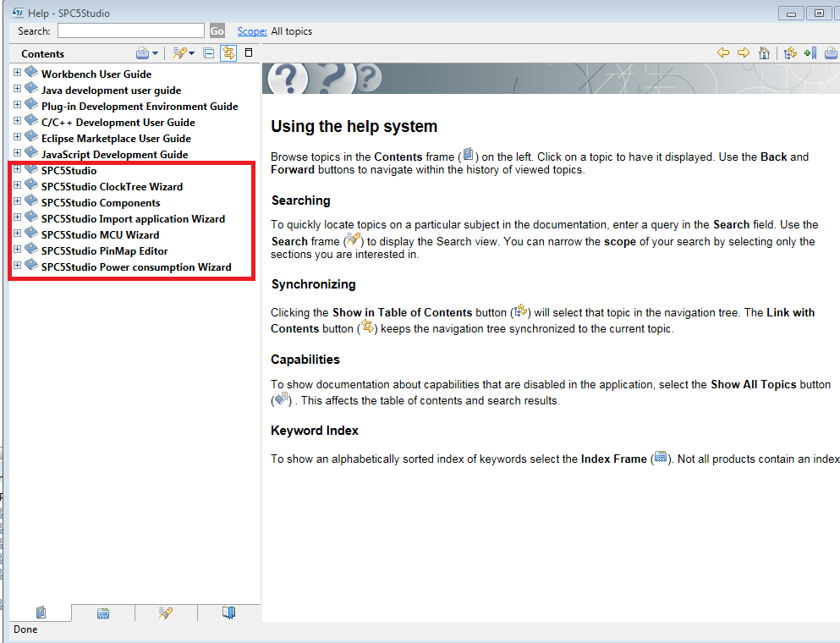The width and height of the screenshot is (840, 643).
Task: Expand the Eclipse Marketplace User Guide node
Action: tap(17, 137)
